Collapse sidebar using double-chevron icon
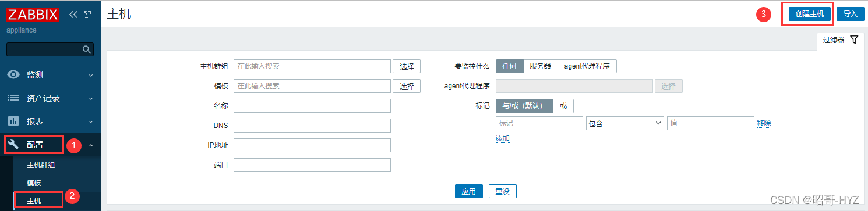The width and height of the screenshot is (868, 211). pos(73,14)
